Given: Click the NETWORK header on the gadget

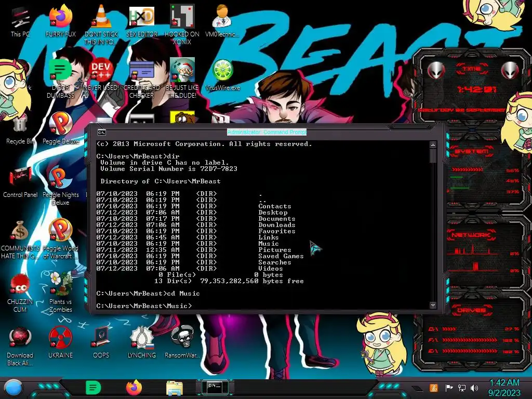Looking at the screenshot, I should pos(472,235).
